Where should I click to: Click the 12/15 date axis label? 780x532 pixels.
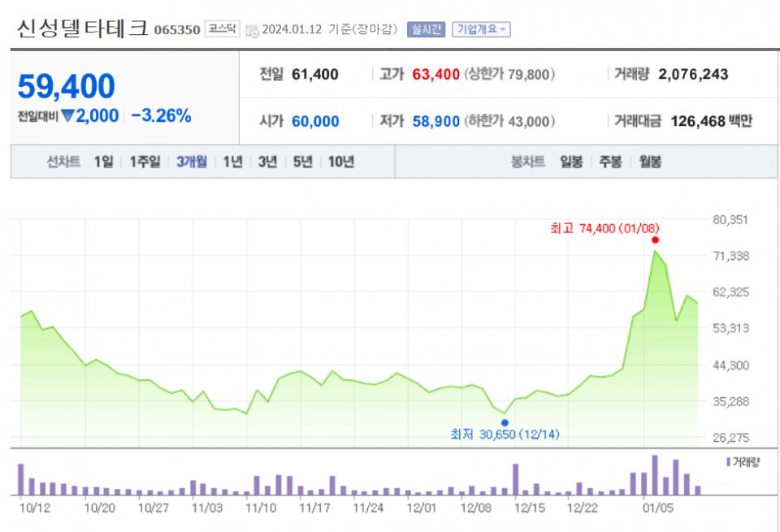click(x=530, y=508)
